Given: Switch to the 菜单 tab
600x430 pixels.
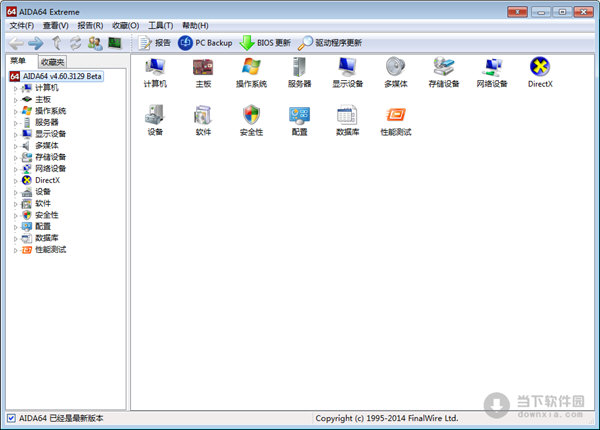Looking at the screenshot, I should (18, 61).
